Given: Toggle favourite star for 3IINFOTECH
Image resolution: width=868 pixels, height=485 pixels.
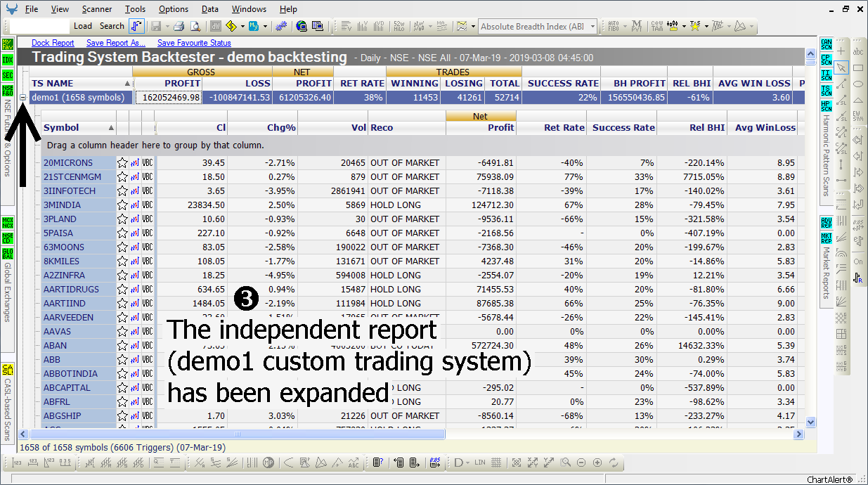Looking at the screenshot, I should coord(122,190).
